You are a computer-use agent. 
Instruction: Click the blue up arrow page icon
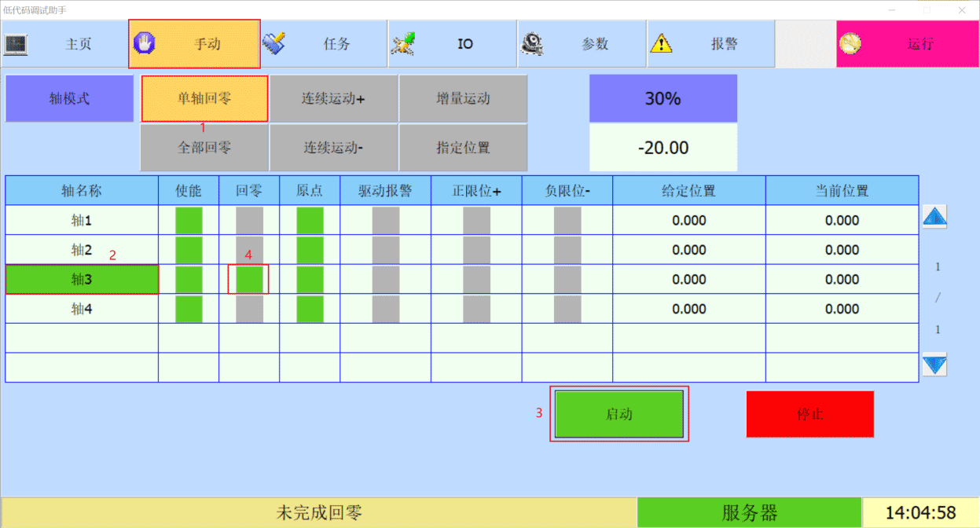click(x=934, y=217)
